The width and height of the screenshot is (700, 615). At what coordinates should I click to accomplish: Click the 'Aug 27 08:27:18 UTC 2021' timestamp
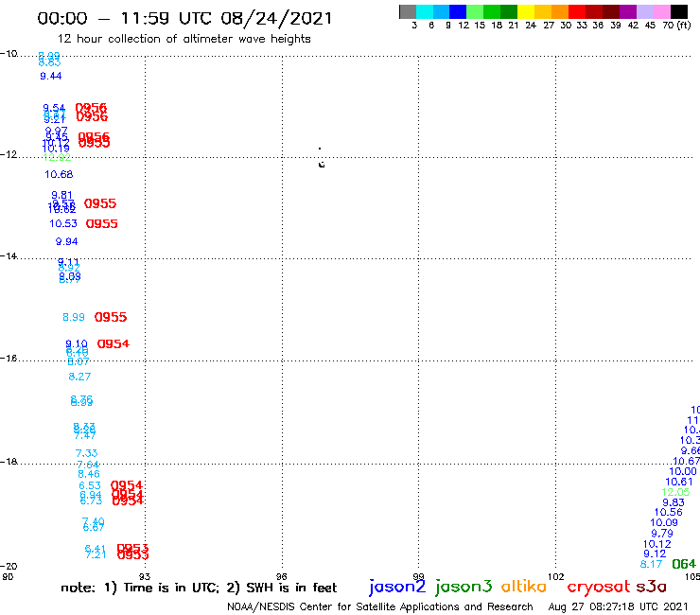coord(619,607)
